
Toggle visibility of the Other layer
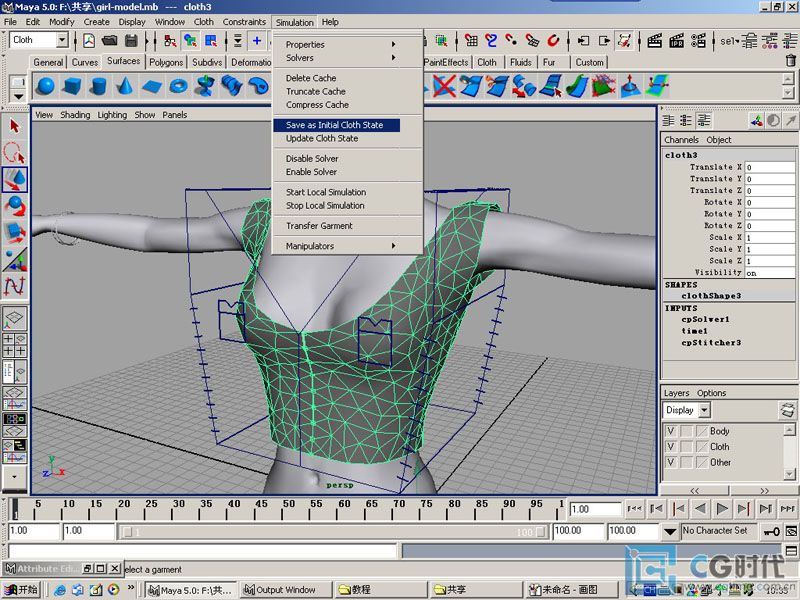point(670,463)
